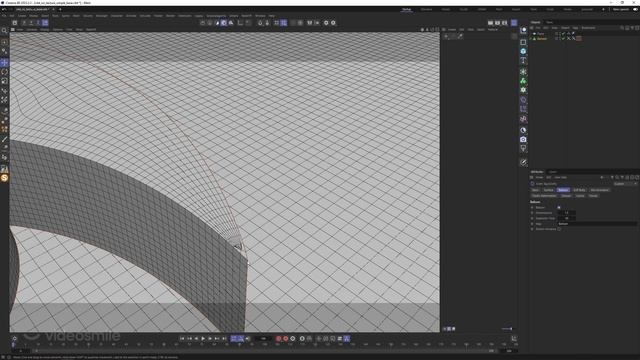Open the Surface tab in attributes
Screen dimensions: 640x360
pyautogui.click(x=548, y=190)
